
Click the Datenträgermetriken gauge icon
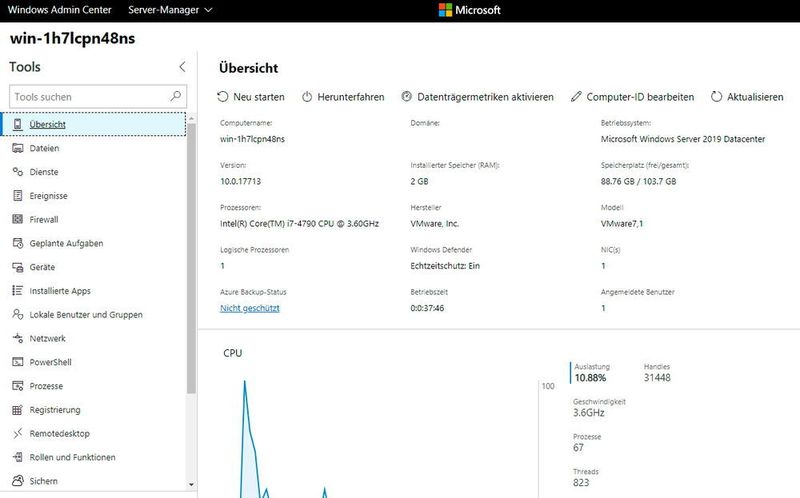[x=406, y=96]
